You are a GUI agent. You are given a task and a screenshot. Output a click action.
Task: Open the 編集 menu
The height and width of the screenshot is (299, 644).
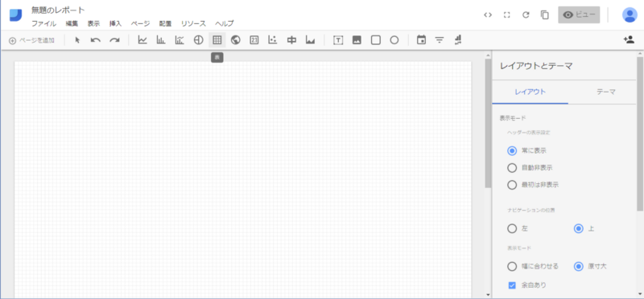tap(72, 24)
